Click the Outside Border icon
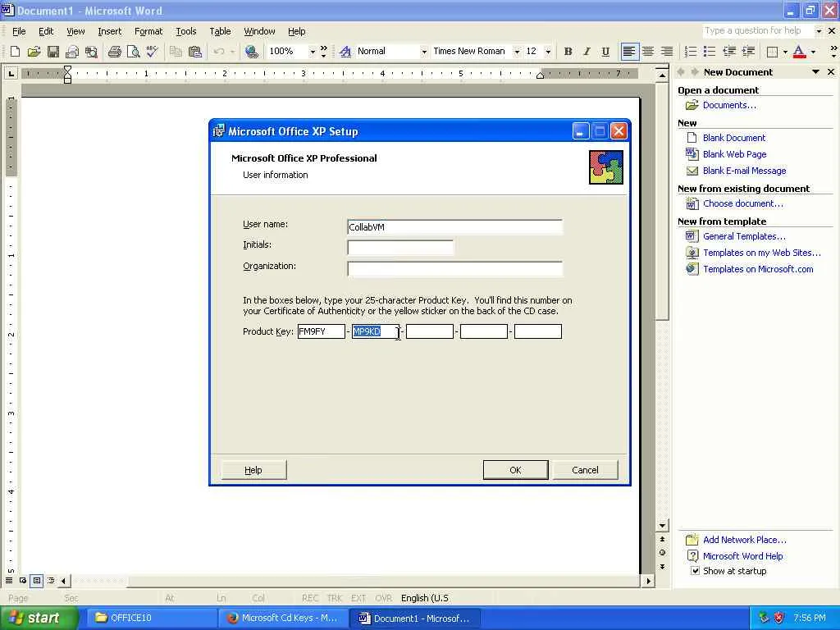 772,52
